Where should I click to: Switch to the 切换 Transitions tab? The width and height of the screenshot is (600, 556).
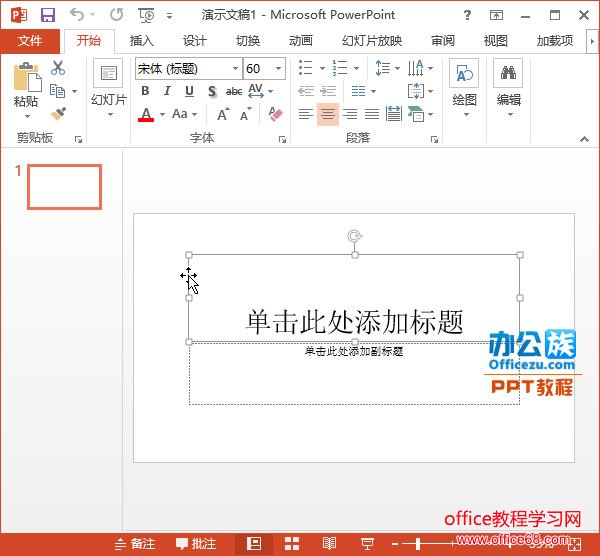(248, 41)
